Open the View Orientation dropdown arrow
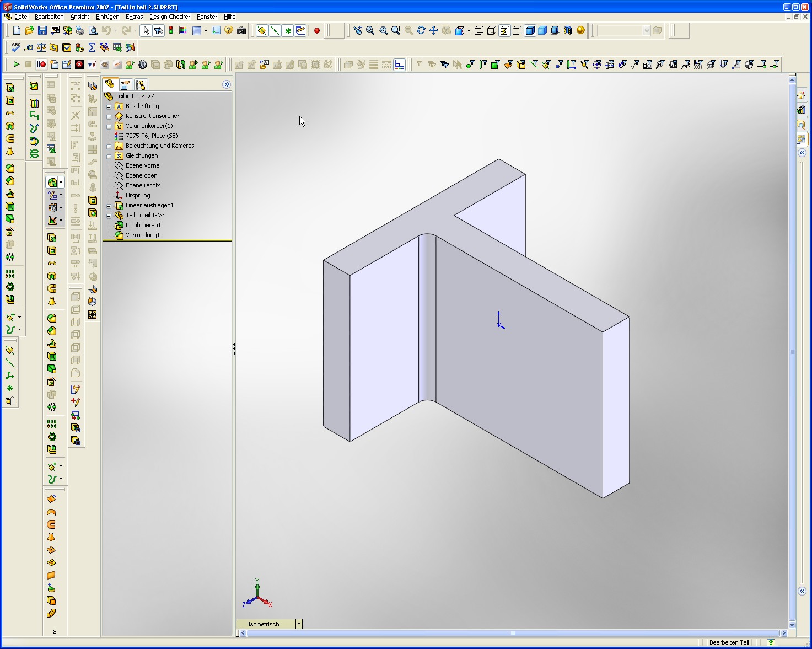 (469, 30)
